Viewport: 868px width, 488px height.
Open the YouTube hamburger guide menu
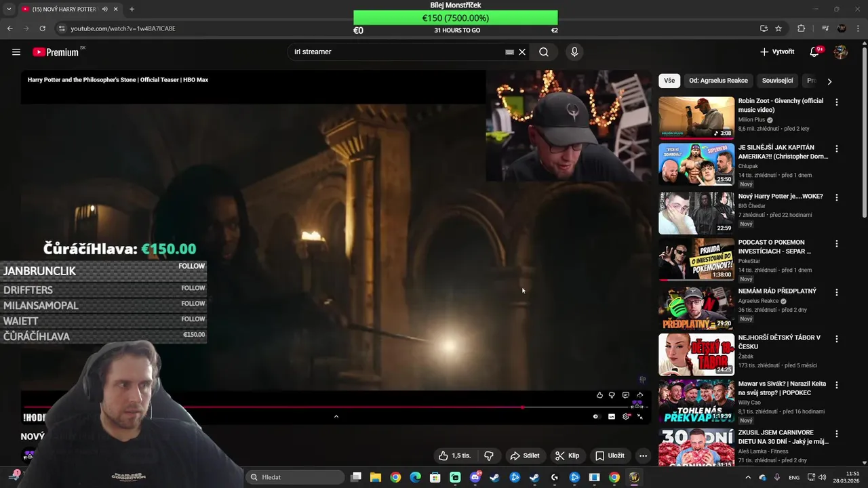[x=16, y=52]
